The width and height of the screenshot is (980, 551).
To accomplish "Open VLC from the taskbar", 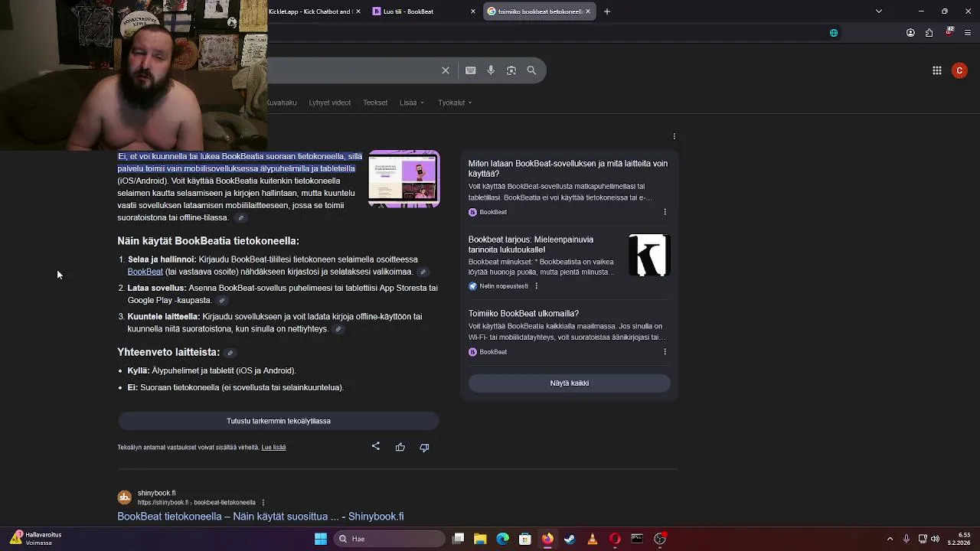I will click(x=592, y=539).
